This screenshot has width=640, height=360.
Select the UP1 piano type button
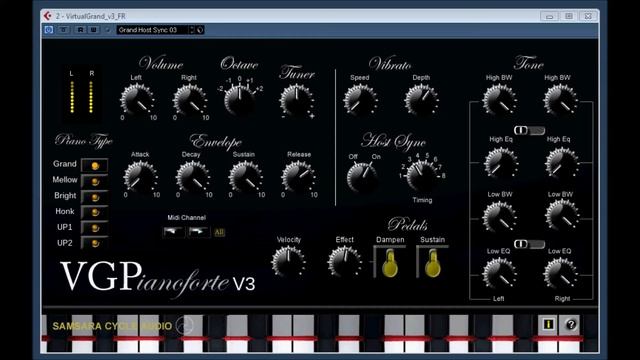point(95,228)
